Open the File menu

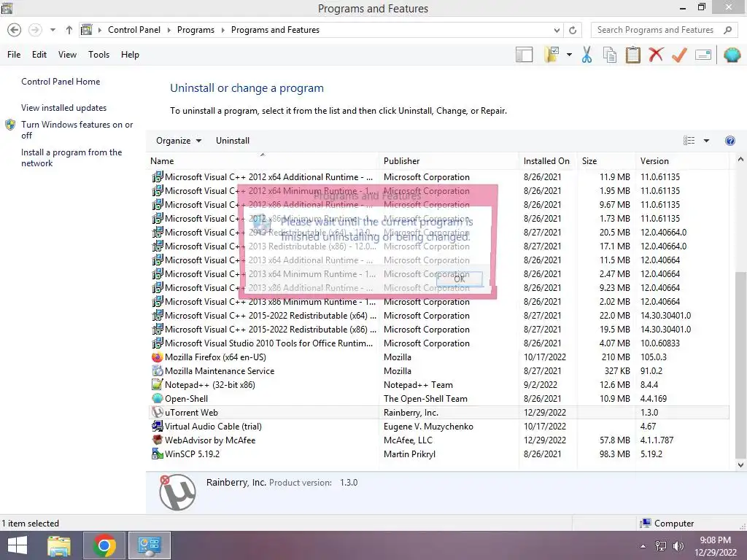click(x=14, y=55)
